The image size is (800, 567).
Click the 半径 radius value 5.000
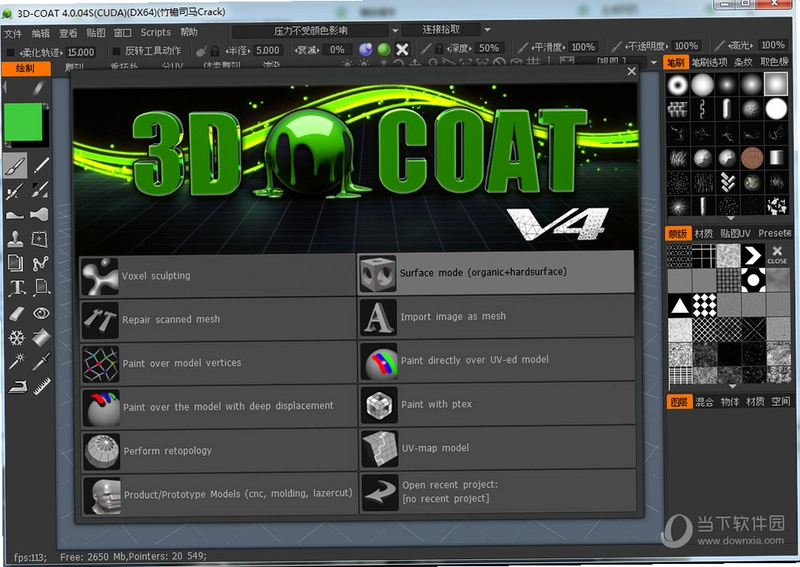tap(267, 51)
